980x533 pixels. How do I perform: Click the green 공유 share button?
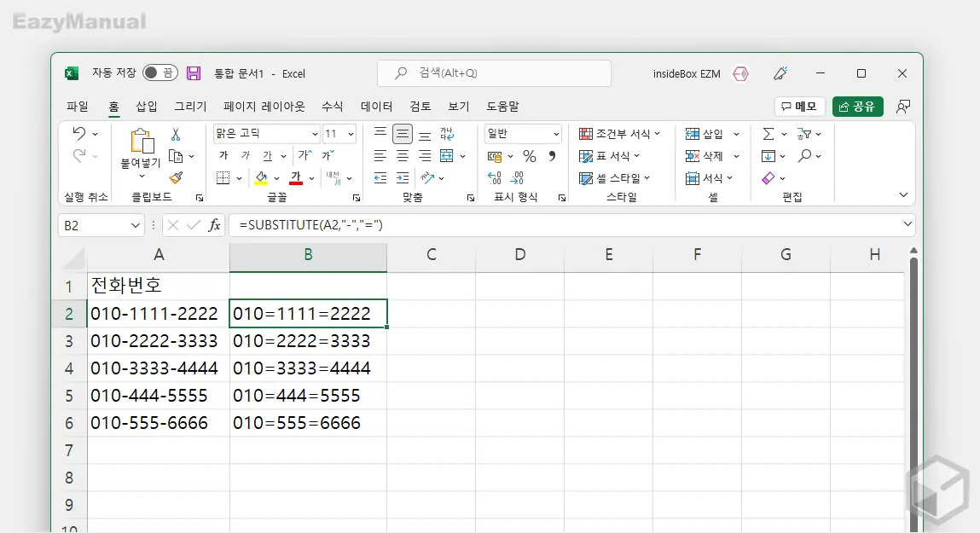858,106
